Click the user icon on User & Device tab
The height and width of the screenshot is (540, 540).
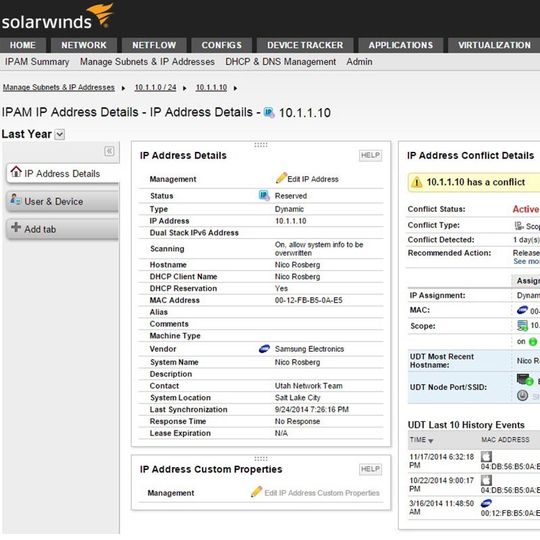tap(15, 199)
